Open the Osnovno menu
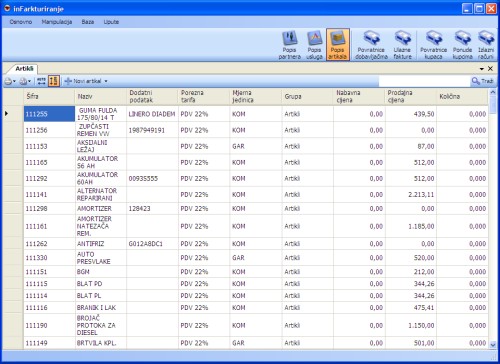 [21, 22]
